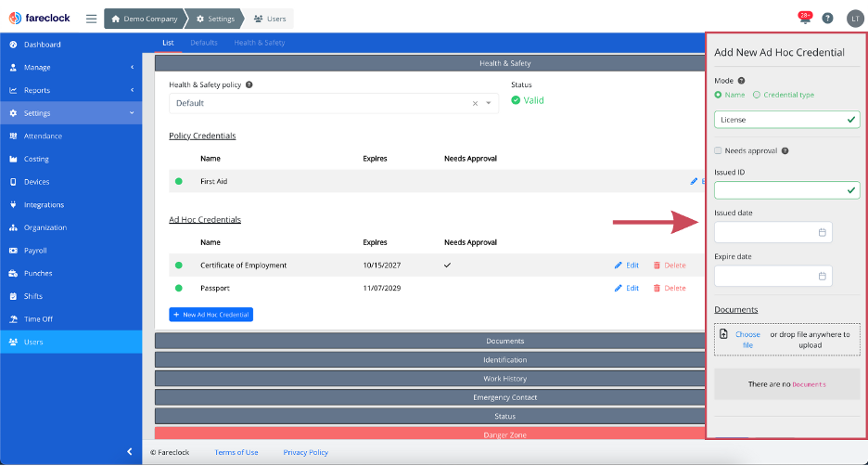Click the Payroll sidebar icon

tap(13, 251)
